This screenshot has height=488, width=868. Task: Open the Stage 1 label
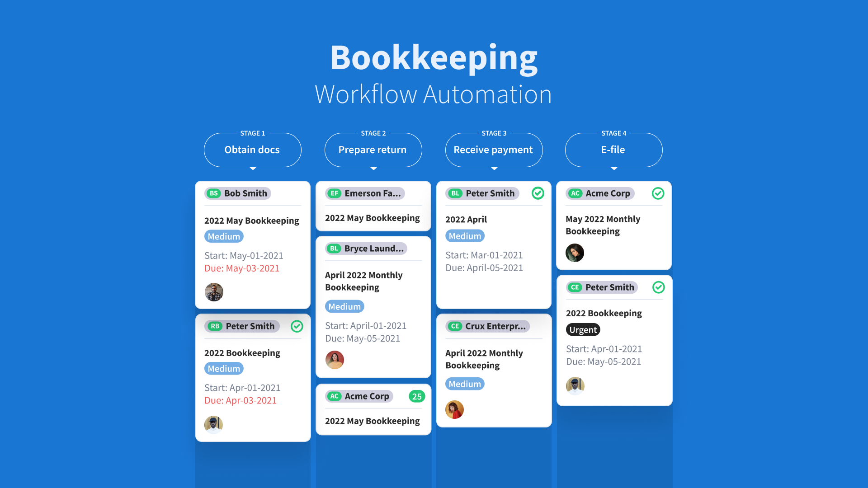[x=252, y=133]
